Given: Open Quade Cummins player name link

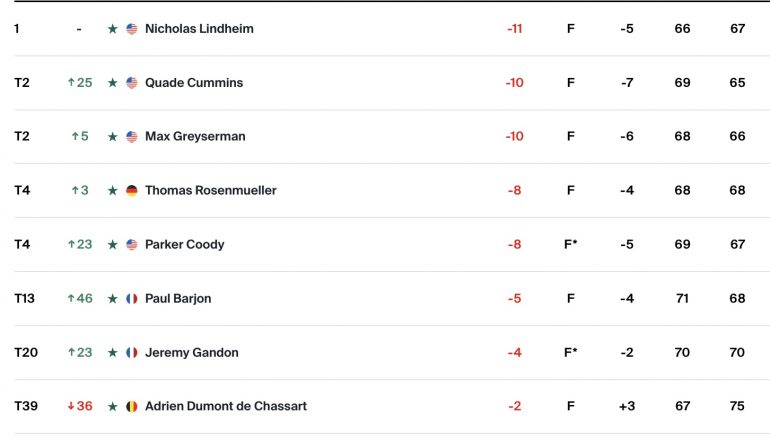Looking at the screenshot, I should click(x=194, y=82).
